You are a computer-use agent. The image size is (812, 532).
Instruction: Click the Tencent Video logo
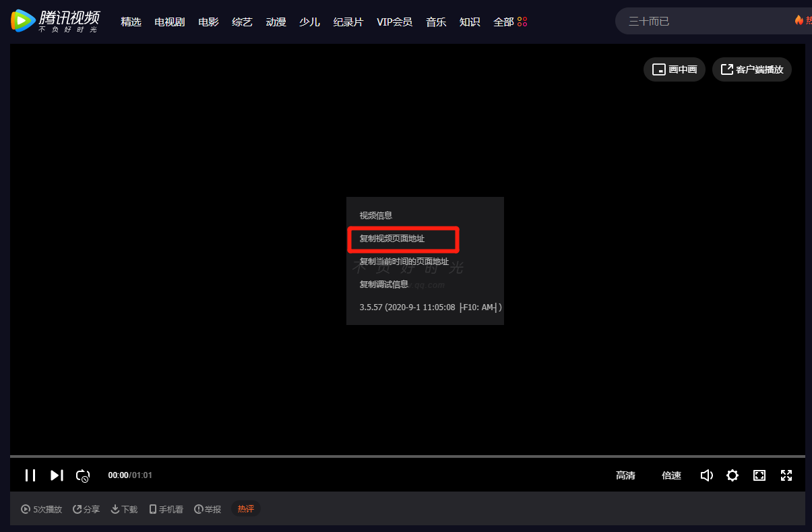pyautogui.click(x=55, y=21)
